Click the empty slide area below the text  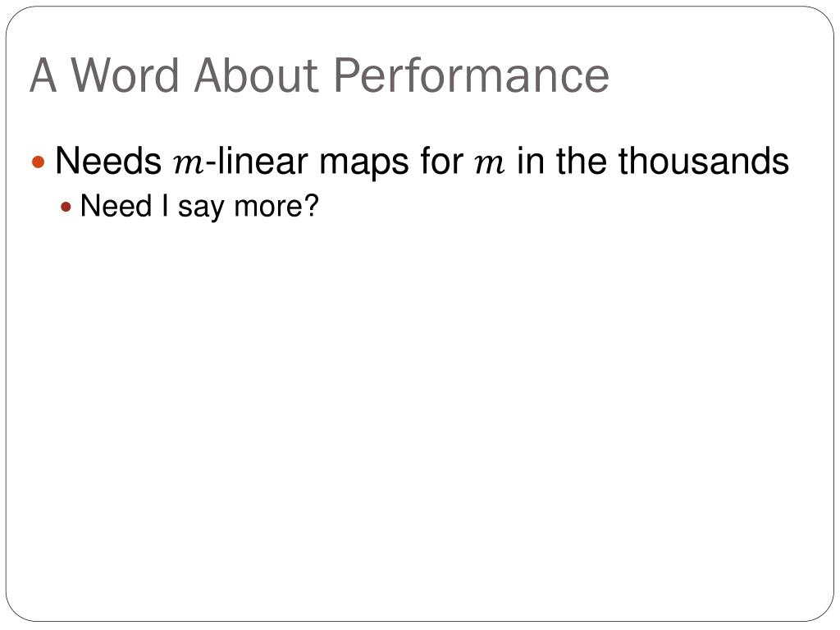pos(420,418)
